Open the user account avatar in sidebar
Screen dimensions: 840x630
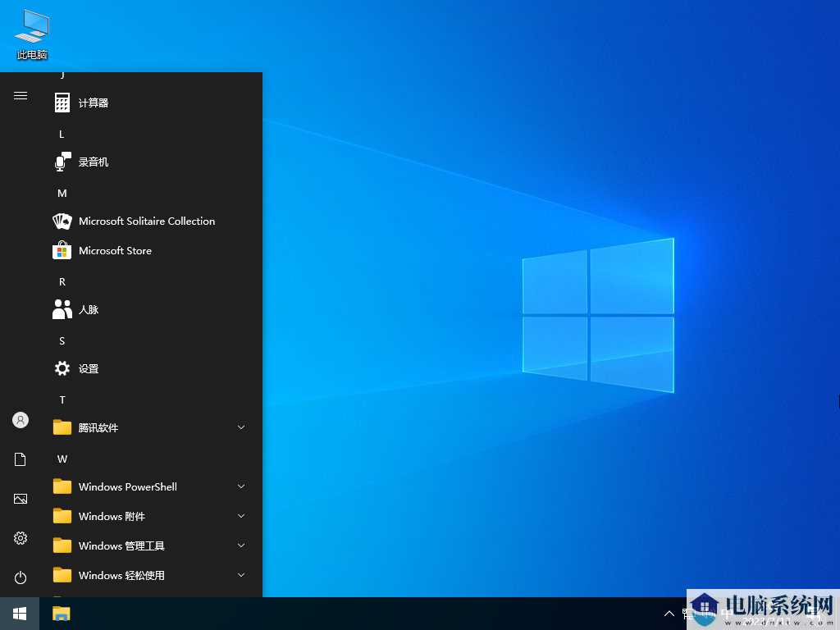point(21,420)
